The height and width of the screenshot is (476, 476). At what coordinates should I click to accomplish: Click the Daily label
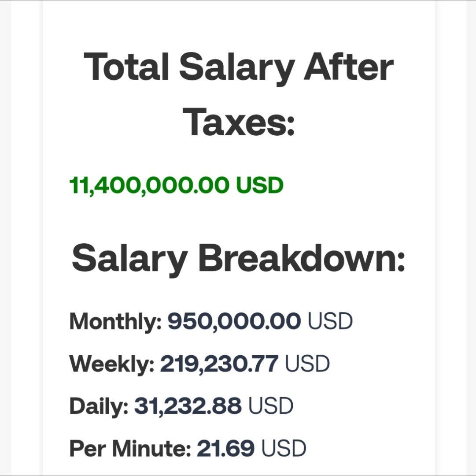(99, 406)
